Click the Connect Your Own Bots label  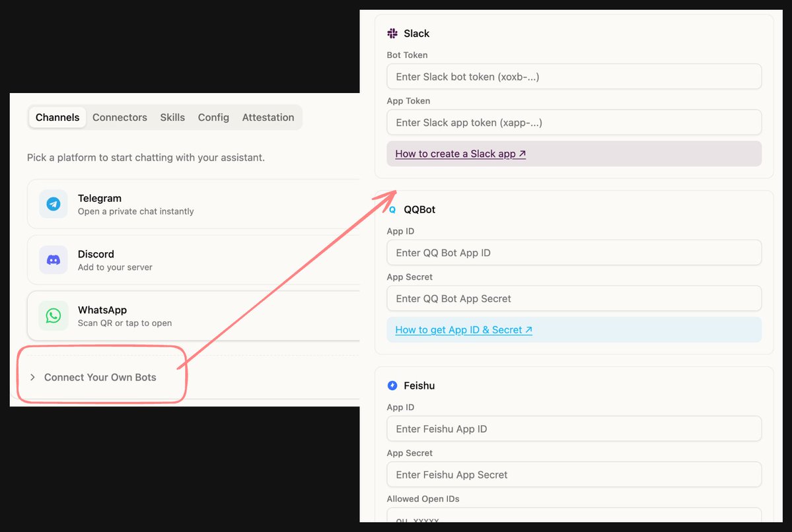pos(100,377)
